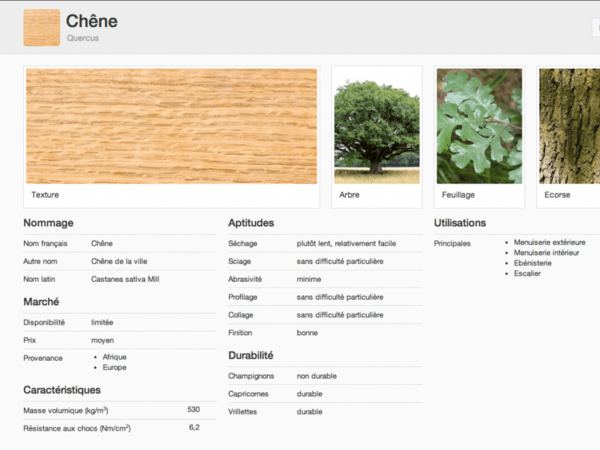Open the Texture wood grain image
The image size is (600, 450).
click(171, 126)
